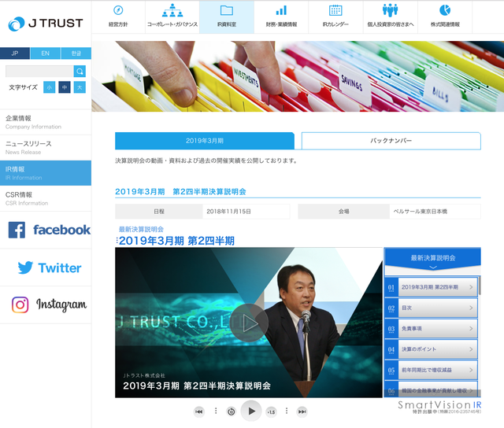Image resolution: width=504 pixels, height=428 pixels.
Task: Open chapter 03 免責事項
Action: click(x=431, y=328)
